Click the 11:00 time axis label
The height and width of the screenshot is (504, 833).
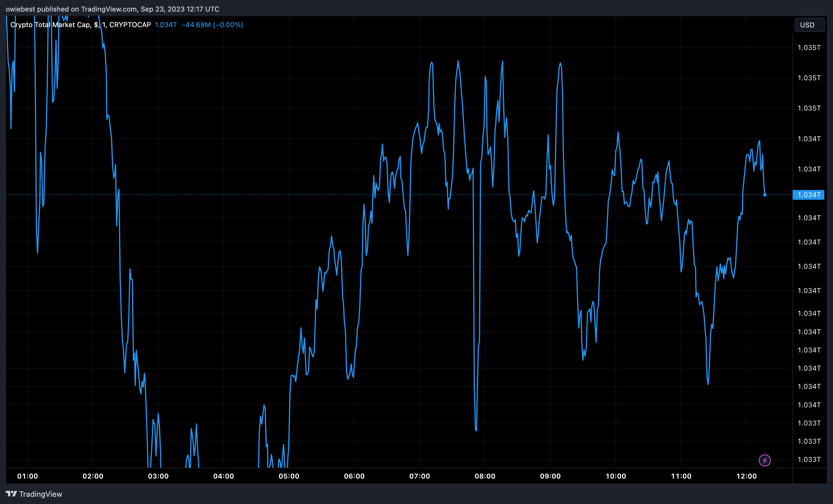[x=681, y=476]
